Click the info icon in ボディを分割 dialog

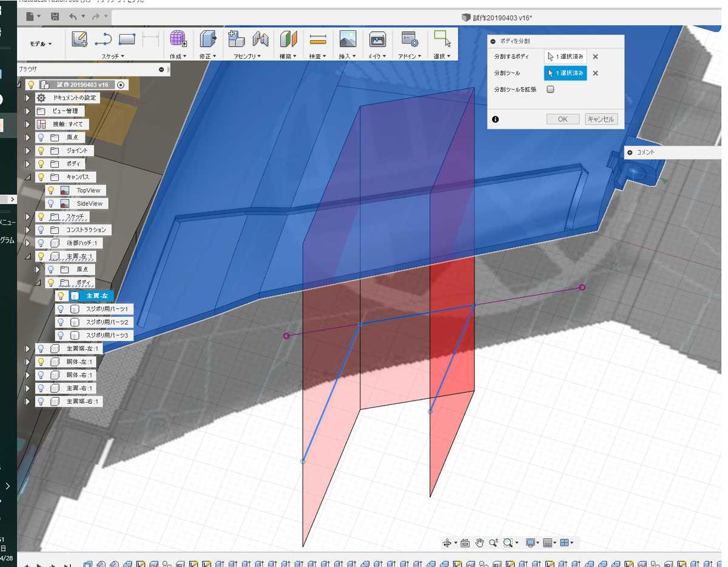click(x=496, y=119)
